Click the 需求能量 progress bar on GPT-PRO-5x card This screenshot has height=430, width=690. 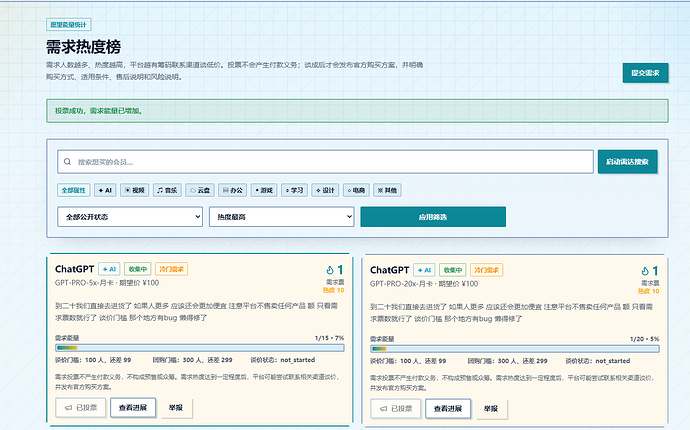tap(200, 348)
